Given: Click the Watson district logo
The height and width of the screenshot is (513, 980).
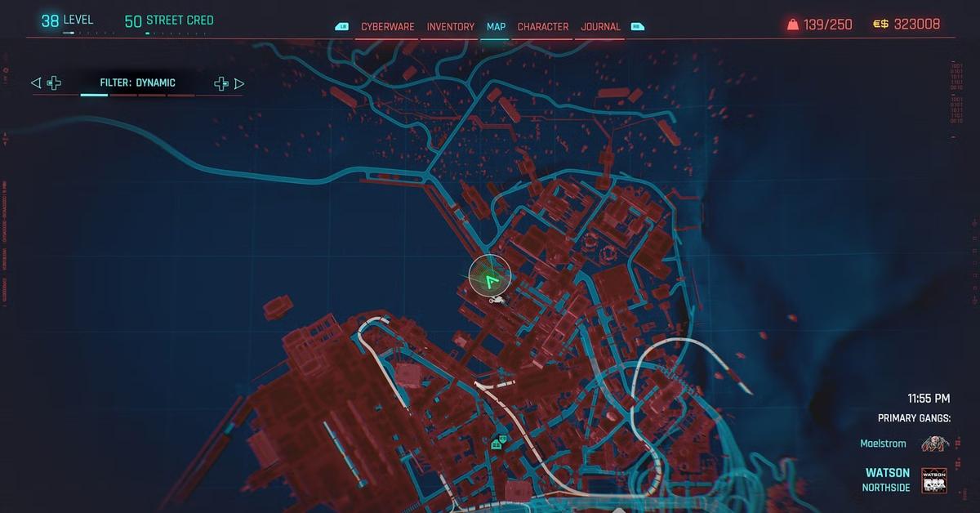Looking at the screenshot, I should [934, 480].
